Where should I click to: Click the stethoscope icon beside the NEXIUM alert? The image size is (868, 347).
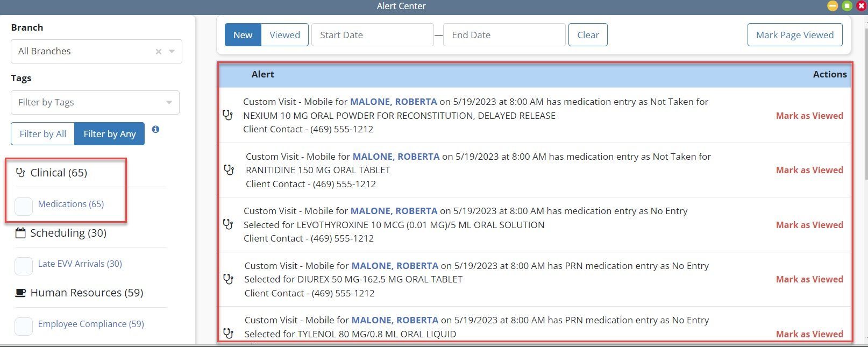click(x=227, y=115)
